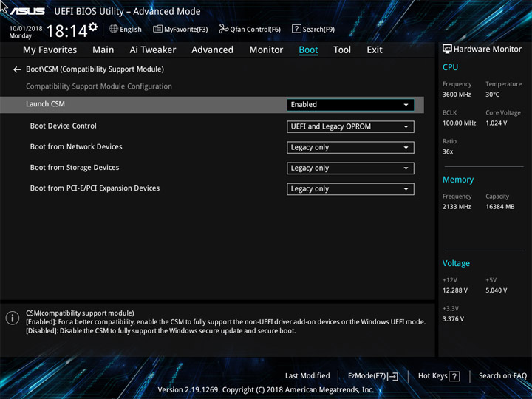Select the Boot Device Control label

pos(63,126)
